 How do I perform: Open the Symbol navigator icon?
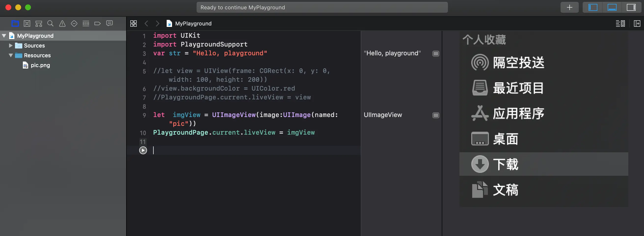(39, 24)
